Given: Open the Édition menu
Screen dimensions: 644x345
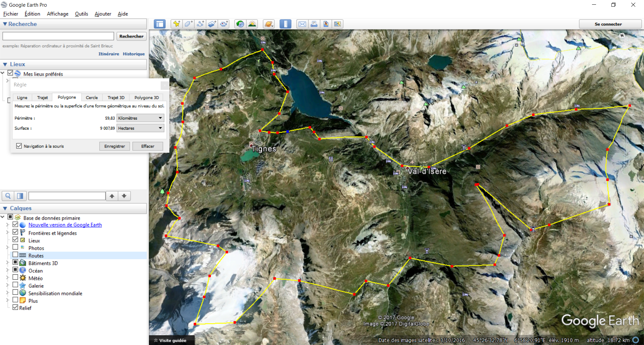Looking at the screenshot, I should 32,14.
